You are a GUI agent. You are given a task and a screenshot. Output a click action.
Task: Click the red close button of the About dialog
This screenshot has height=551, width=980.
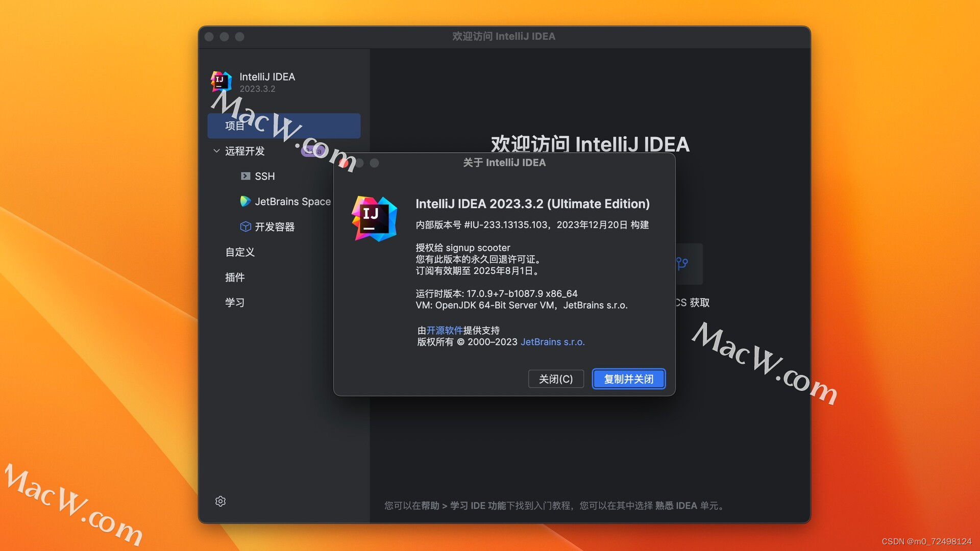coord(345,163)
